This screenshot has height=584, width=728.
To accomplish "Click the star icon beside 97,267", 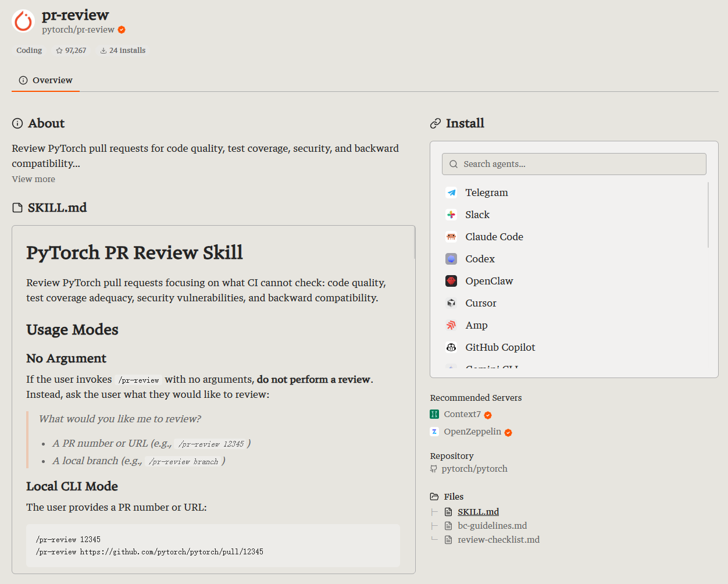I will [x=59, y=51].
